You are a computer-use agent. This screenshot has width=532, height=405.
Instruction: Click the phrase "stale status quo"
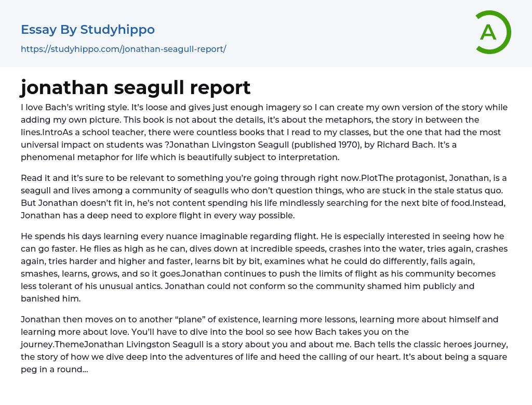(467, 190)
